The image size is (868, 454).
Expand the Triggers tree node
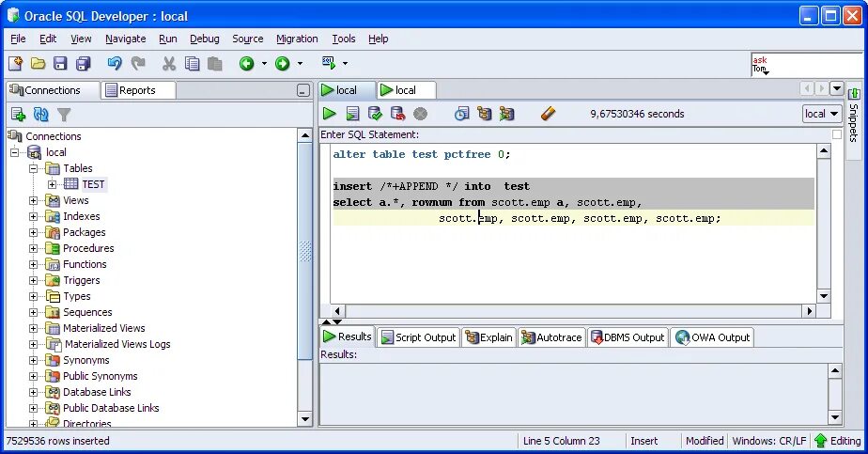33,280
